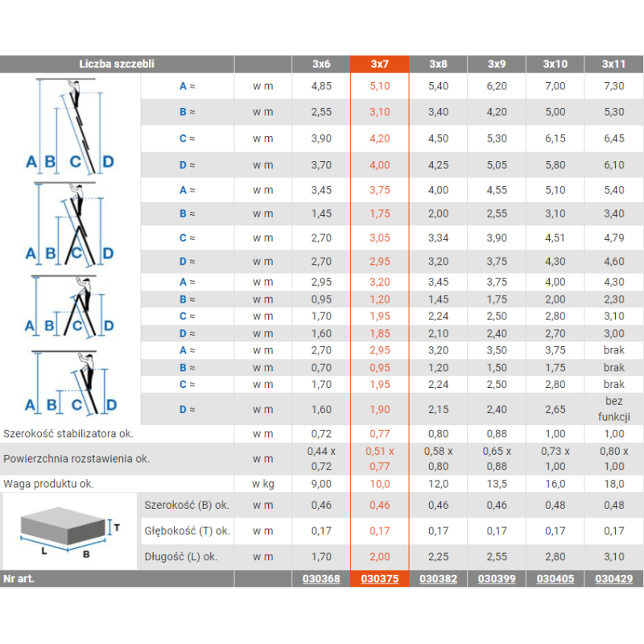Open article number link 030399
644x644 pixels.
[497, 579]
